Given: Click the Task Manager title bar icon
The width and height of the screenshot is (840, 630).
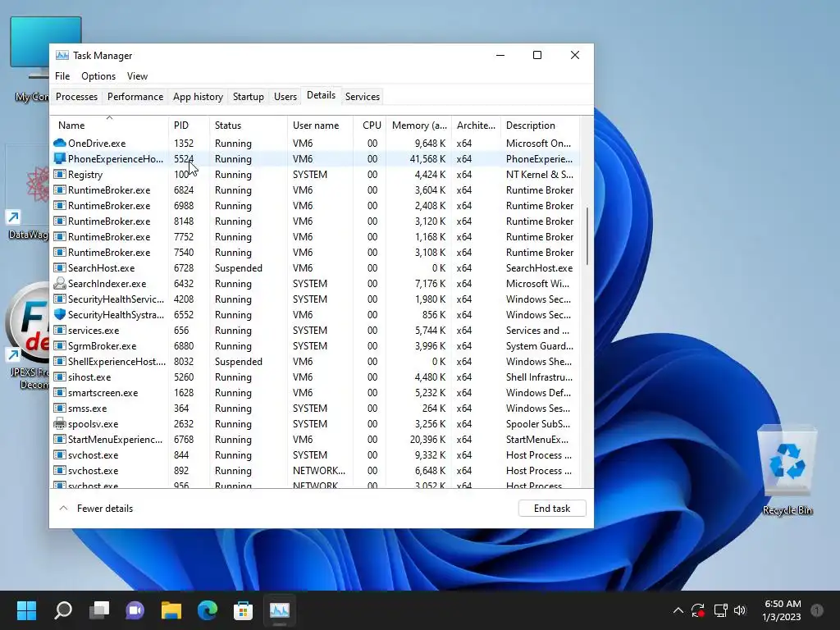Looking at the screenshot, I should coord(62,55).
